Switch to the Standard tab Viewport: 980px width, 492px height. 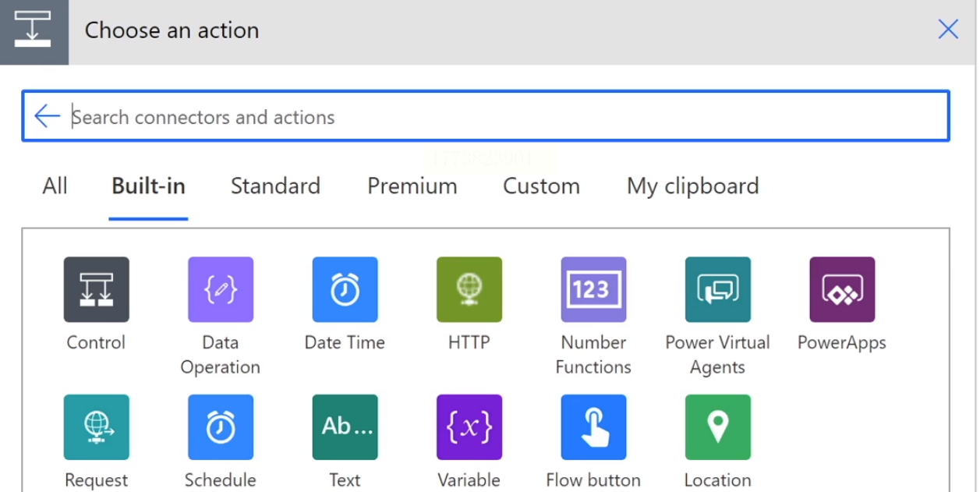[275, 186]
